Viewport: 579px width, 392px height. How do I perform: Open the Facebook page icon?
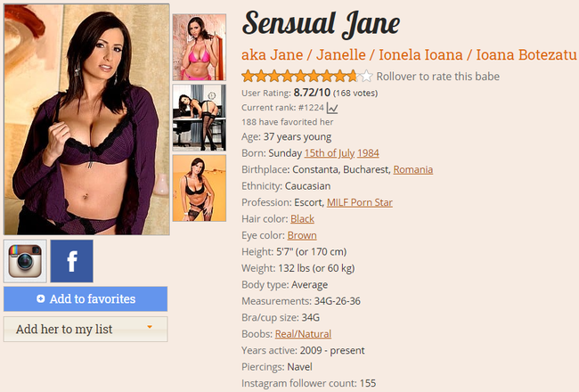71,261
